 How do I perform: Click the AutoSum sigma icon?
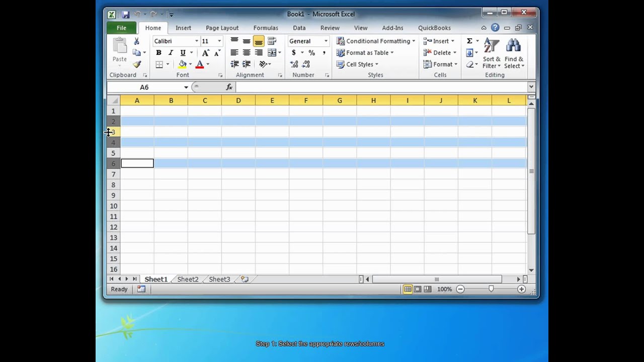click(469, 41)
